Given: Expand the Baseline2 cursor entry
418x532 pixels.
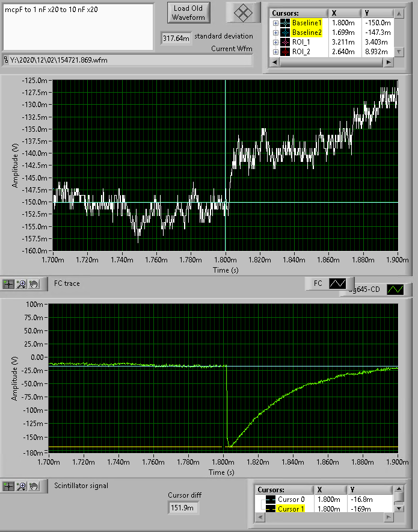Looking at the screenshot, I should (275, 32).
